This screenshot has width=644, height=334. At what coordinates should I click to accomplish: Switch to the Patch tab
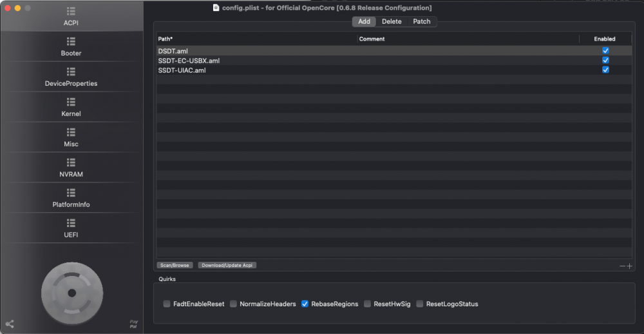point(422,21)
